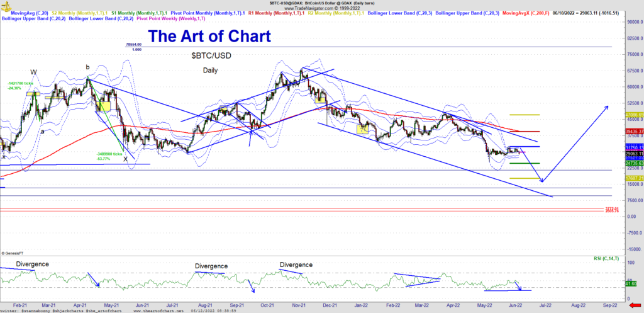644x313 pixels.
Task: Click the black 29063.11 current price tag
Action: click(633, 154)
